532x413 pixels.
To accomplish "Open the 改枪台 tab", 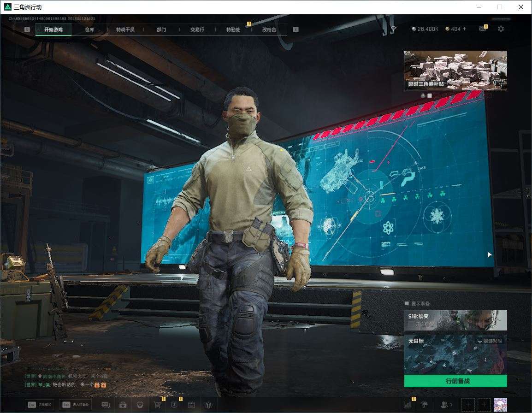I will click(x=269, y=29).
